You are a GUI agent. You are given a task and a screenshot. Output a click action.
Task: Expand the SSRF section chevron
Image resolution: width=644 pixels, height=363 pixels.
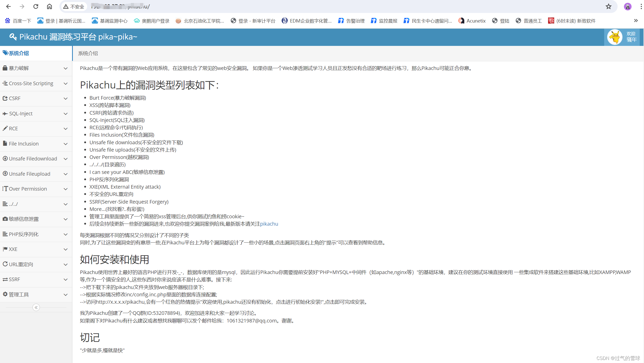[65, 280]
